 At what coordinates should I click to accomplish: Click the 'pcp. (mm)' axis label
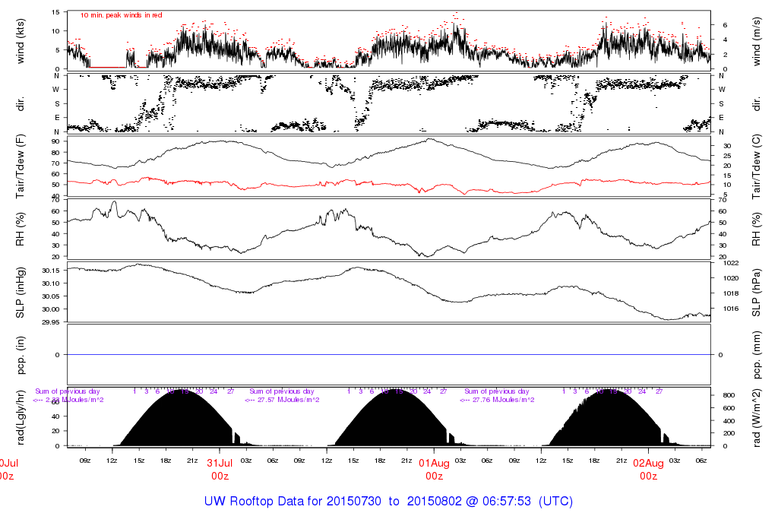click(757, 355)
